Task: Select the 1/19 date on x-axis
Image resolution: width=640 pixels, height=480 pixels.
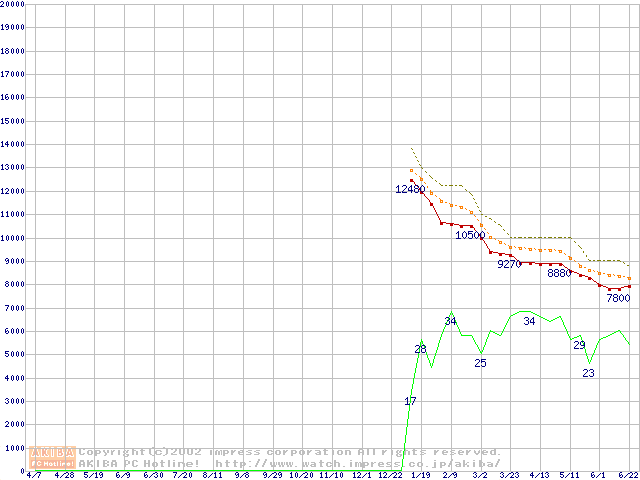Action: pos(421,475)
